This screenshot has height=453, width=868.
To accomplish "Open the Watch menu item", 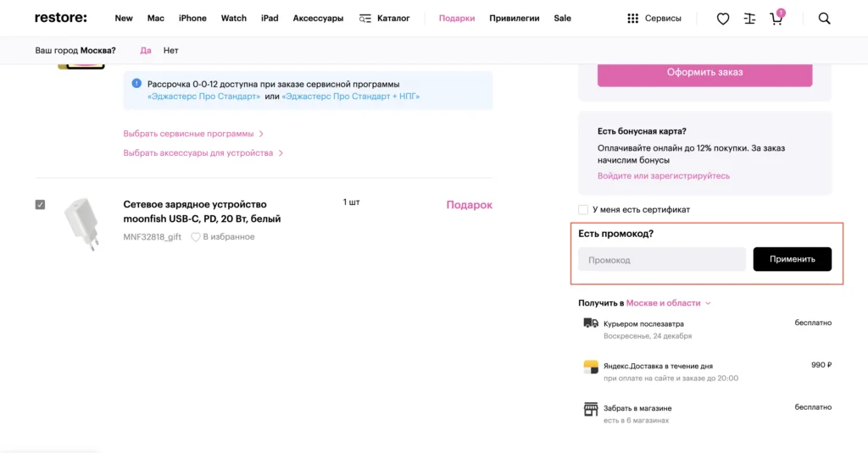I will (234, 19).
